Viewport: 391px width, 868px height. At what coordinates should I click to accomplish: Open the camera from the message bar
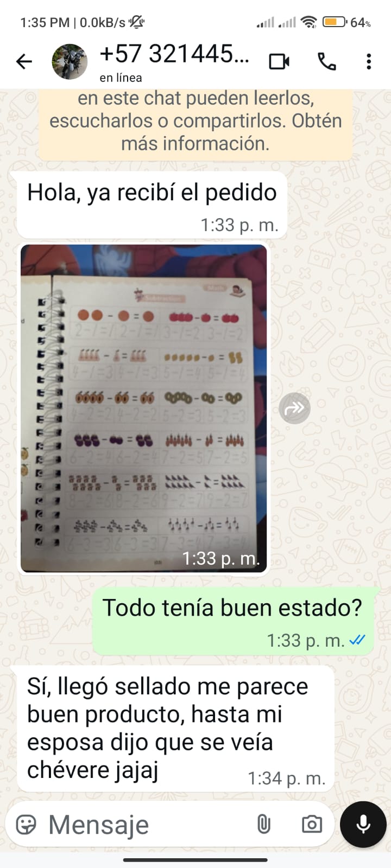pos(312,825)
